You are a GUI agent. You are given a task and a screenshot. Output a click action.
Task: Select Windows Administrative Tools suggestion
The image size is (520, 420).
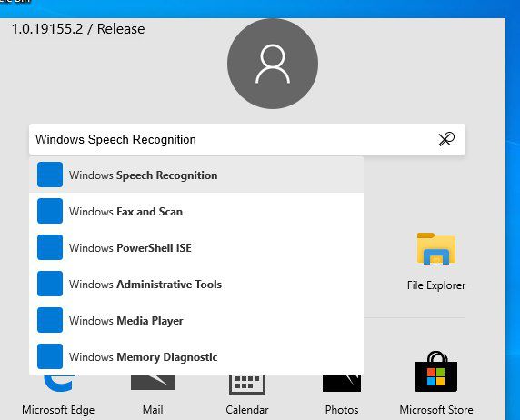pos(196,284)
